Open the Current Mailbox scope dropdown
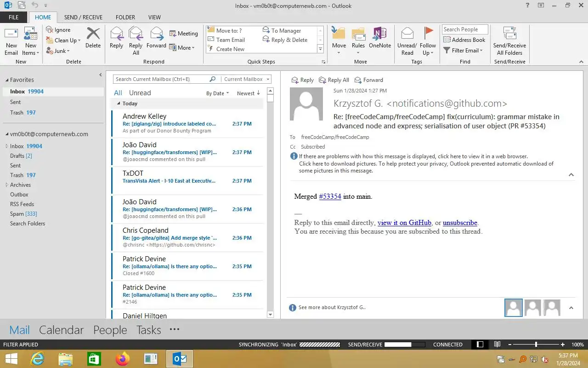 246,79
